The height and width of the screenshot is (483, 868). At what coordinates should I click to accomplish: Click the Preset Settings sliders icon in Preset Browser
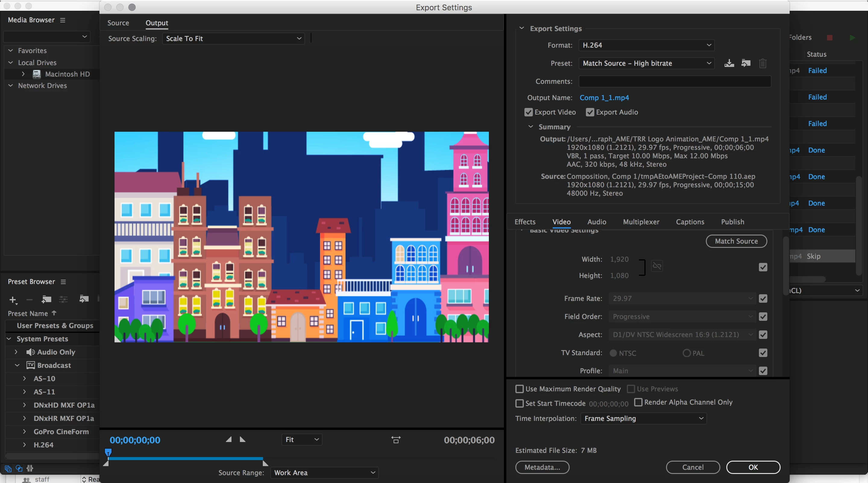(63, 299)
